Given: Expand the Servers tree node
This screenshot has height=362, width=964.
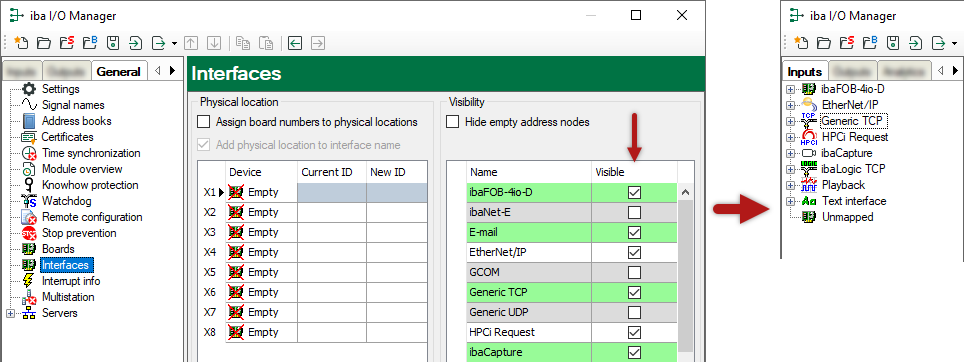Looking at the screenshot, I should coord(10,313).
